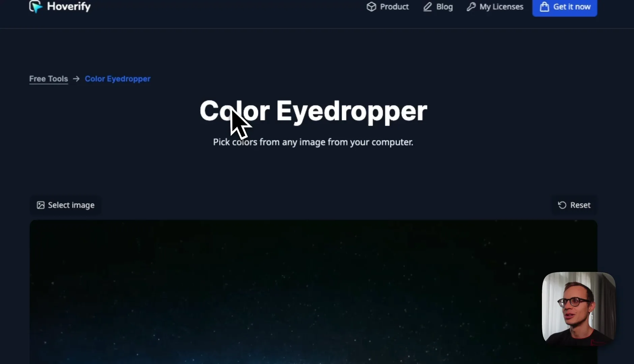Reset the eyedropper tool
634x364 pixels.
click(574, 205)
